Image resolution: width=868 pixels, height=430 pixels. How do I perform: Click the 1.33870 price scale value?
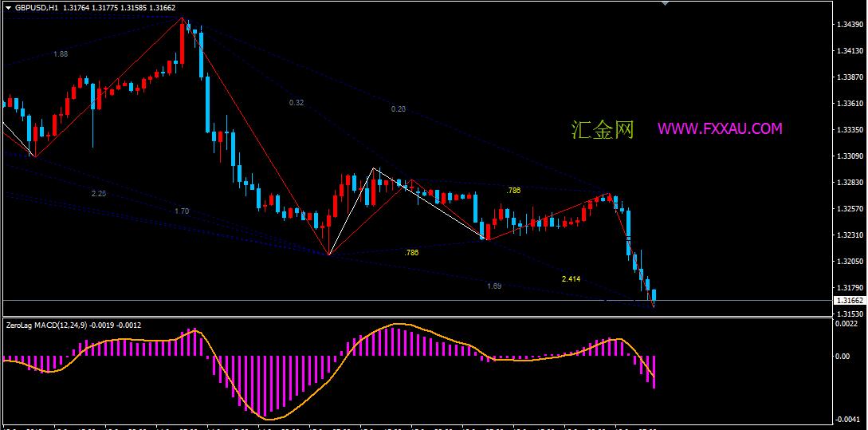point(849,77)
